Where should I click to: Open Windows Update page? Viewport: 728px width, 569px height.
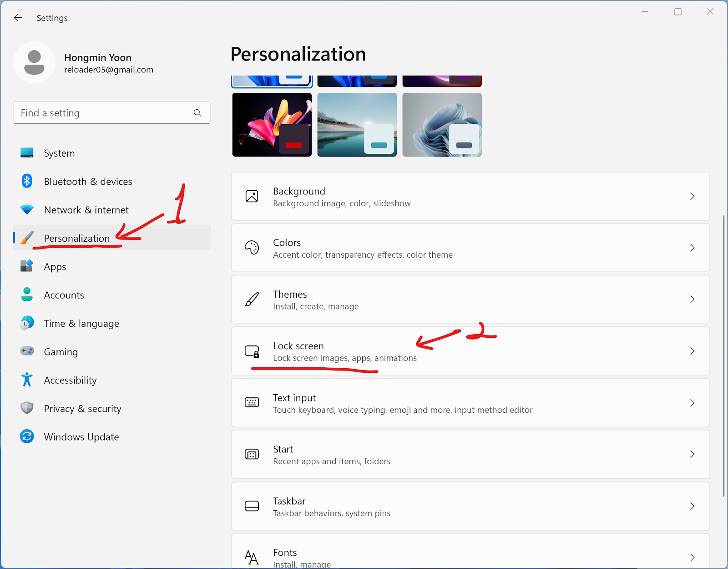point(112,437)
